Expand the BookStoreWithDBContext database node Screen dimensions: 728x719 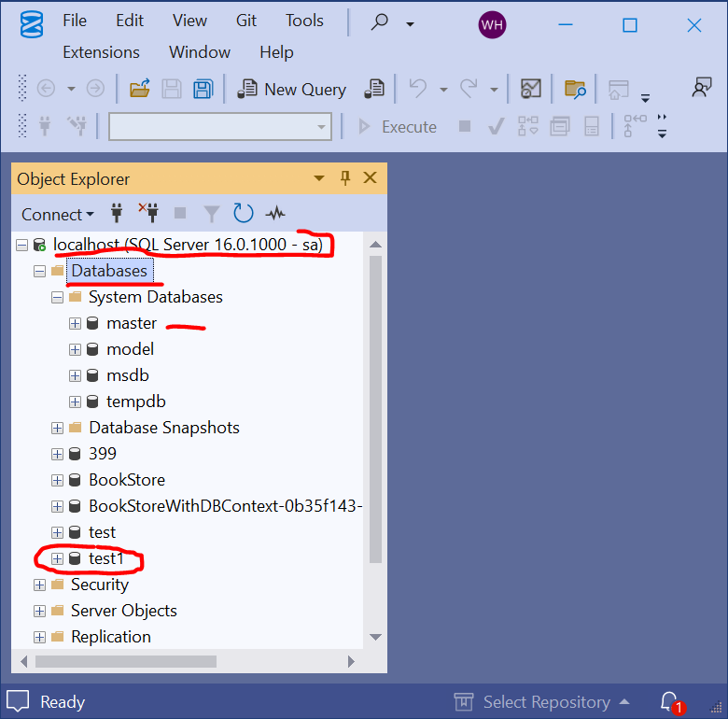click(x=58, y=506)
